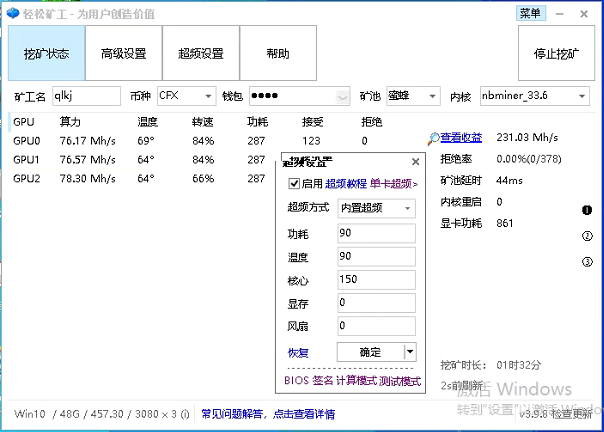Click the 恢复 restore link
Image resolution: width=604 pixels, height=432 pixels.
coord(298,353)
